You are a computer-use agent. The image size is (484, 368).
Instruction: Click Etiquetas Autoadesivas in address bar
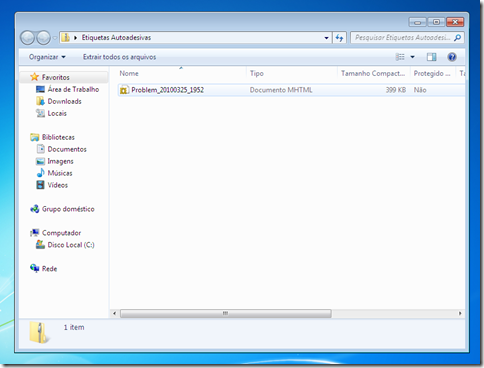(116, 37)
